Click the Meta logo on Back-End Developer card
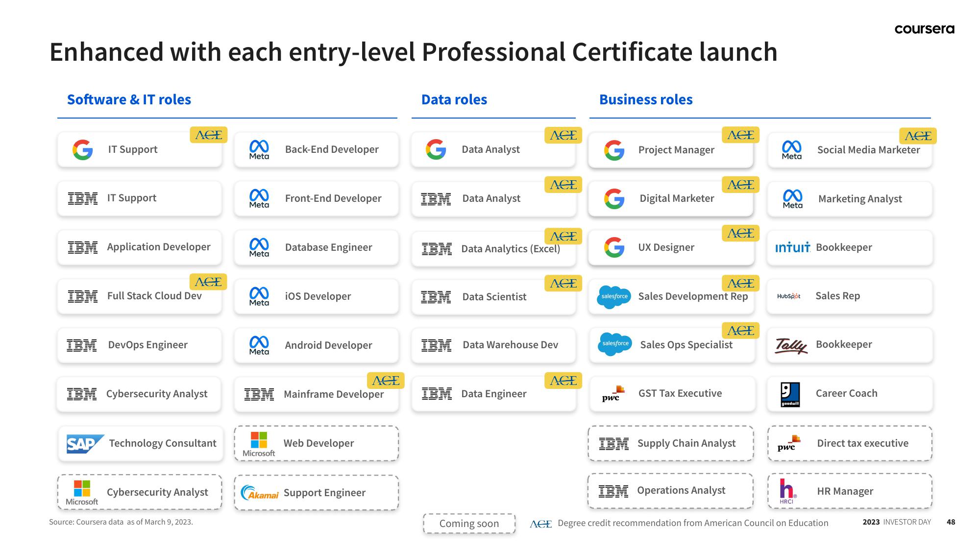This screenshot has width=980, height=551. point(259,149)
